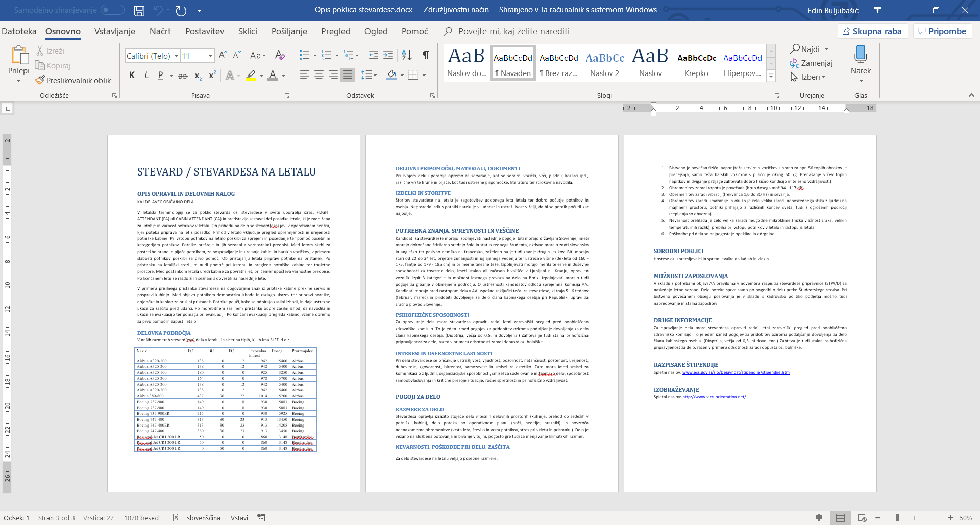980x525 pixels.
Task: Switch to Postavitev tab
Action: [205, 31]
